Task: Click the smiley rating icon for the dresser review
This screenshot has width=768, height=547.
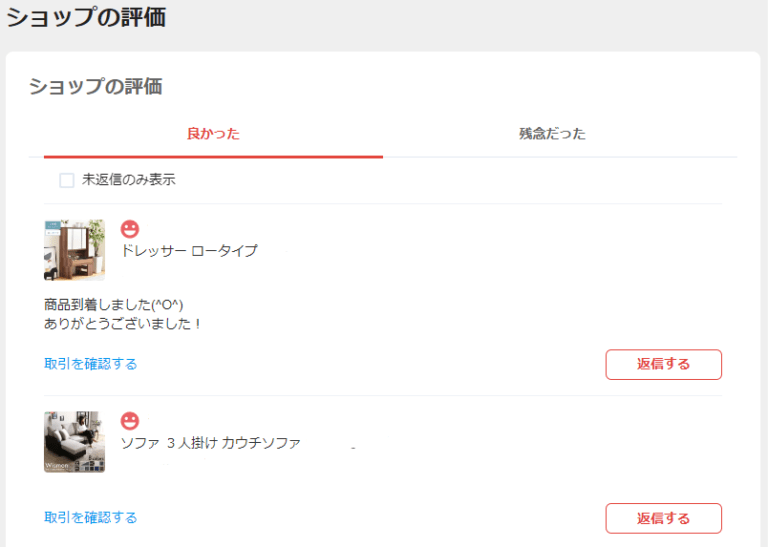Action: [130, 229]
